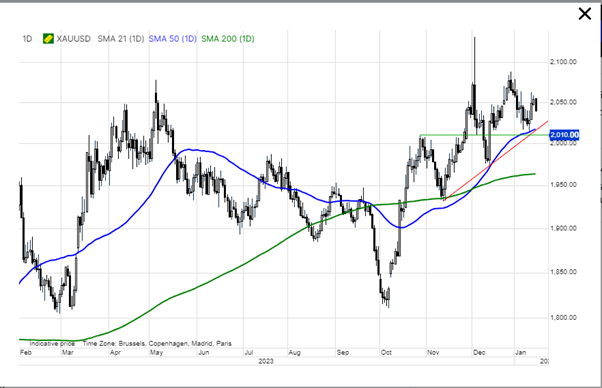Click the Apr label on time axis
The height and width of the screenshot is (388, 602).
click(115, 352)
